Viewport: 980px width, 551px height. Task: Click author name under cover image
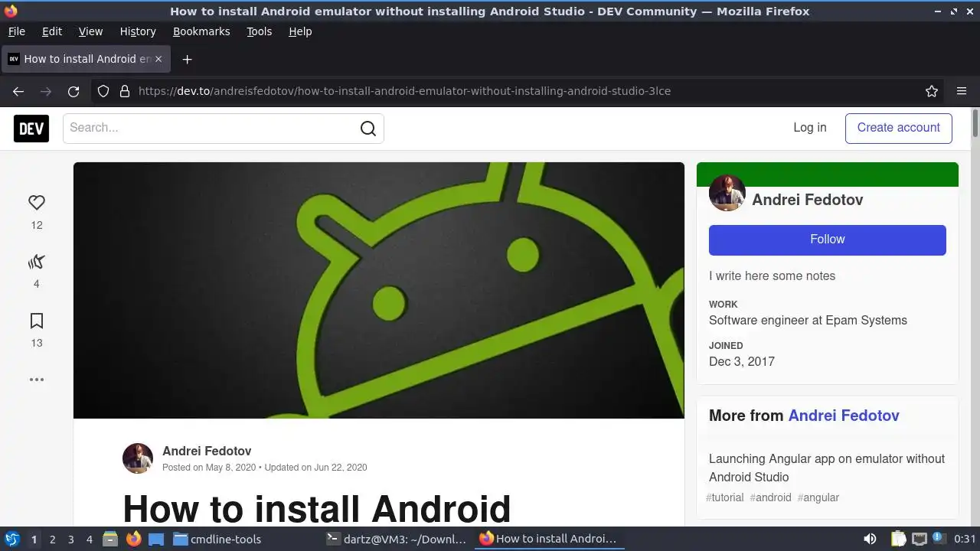tap(207, 451)
